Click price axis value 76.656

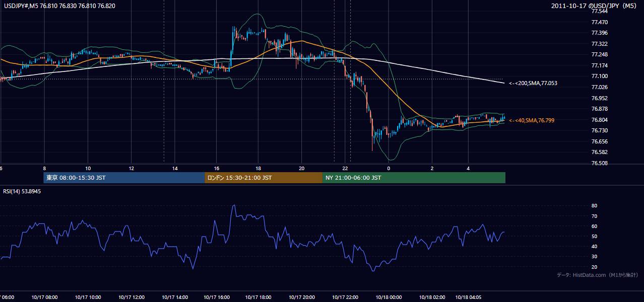point(600,141)
